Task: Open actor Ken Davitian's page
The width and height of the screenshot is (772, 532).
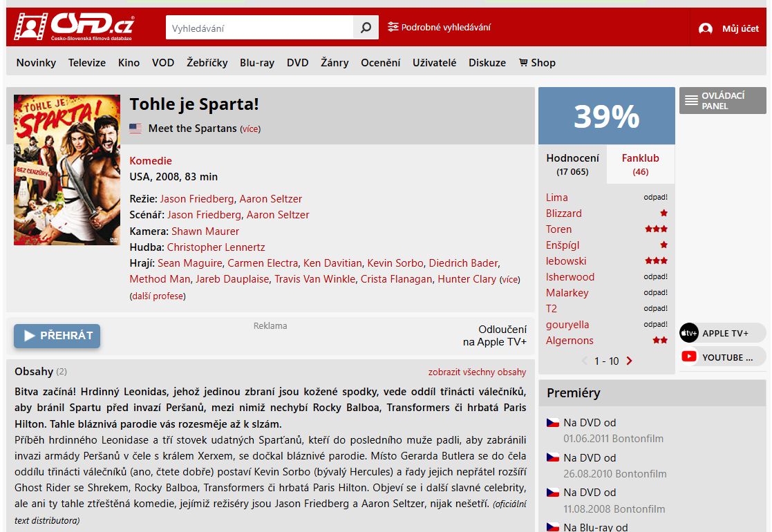Action: point(332,263)
